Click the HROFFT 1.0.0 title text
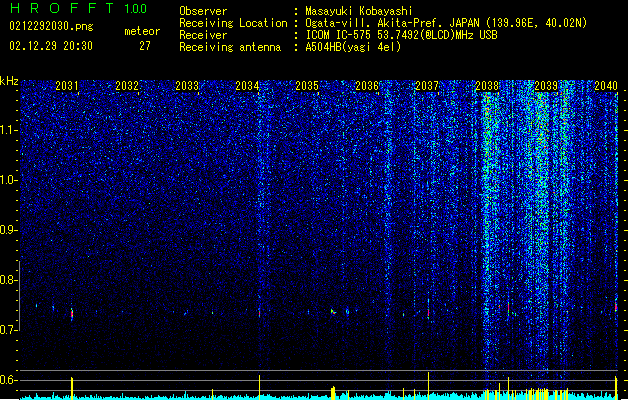The height and width of the screenshot is (400, 629). point(79,8)
